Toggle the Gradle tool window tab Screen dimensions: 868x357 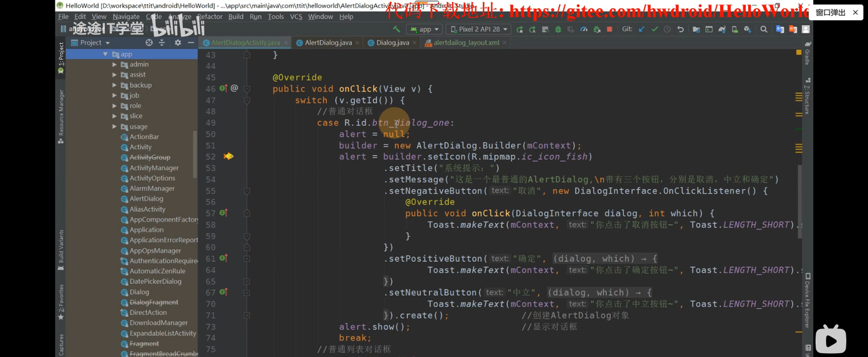[807, 54]
